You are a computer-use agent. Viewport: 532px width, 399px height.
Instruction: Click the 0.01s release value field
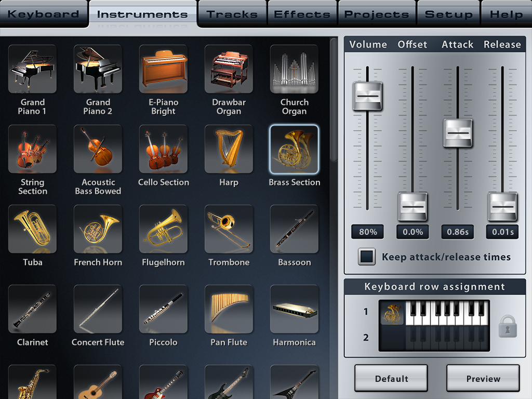pos(502,232)
